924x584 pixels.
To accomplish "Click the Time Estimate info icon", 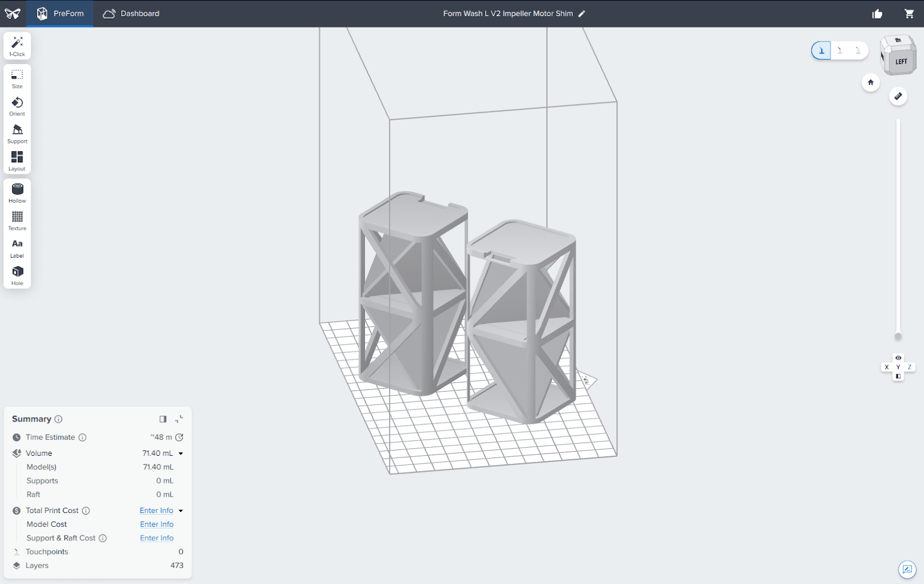I will pyautogui.click(x=83, y=437).
